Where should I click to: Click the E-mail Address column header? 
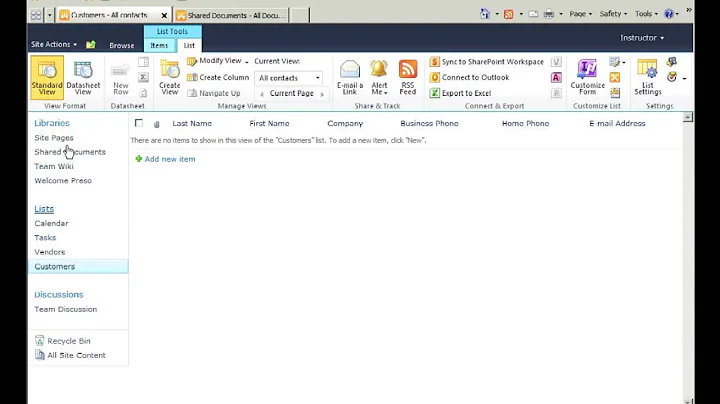[x=617, y=123]
